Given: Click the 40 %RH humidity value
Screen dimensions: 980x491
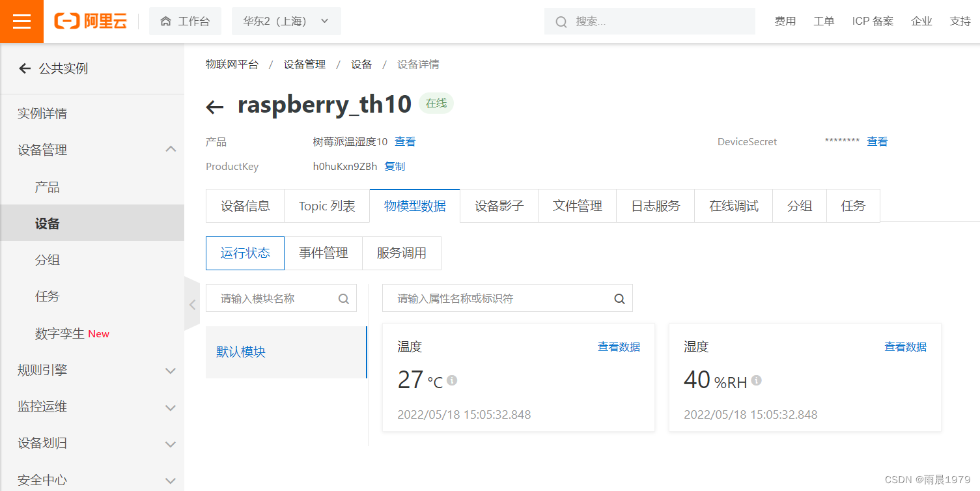Looking at the screenshot, I should pyautogui.click(x=716, y=380).
